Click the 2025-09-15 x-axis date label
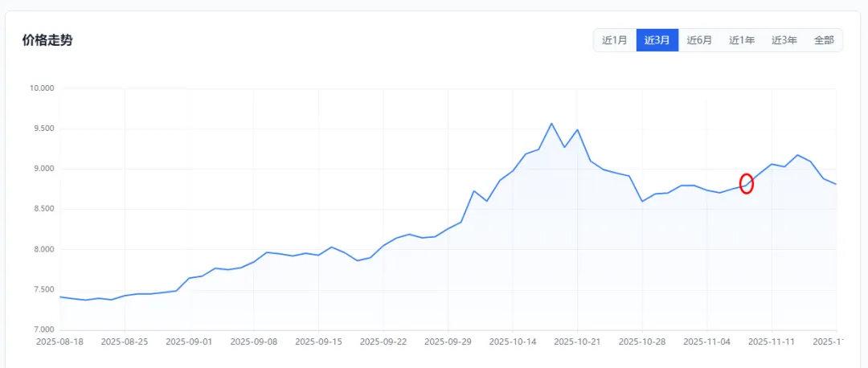Viewport: 868px width, 368px height. pos(318,341)
